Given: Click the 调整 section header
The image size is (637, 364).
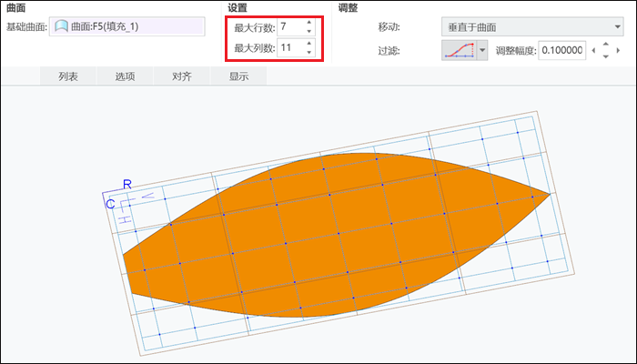Looking at the screenshot, I should click(348, 8).
